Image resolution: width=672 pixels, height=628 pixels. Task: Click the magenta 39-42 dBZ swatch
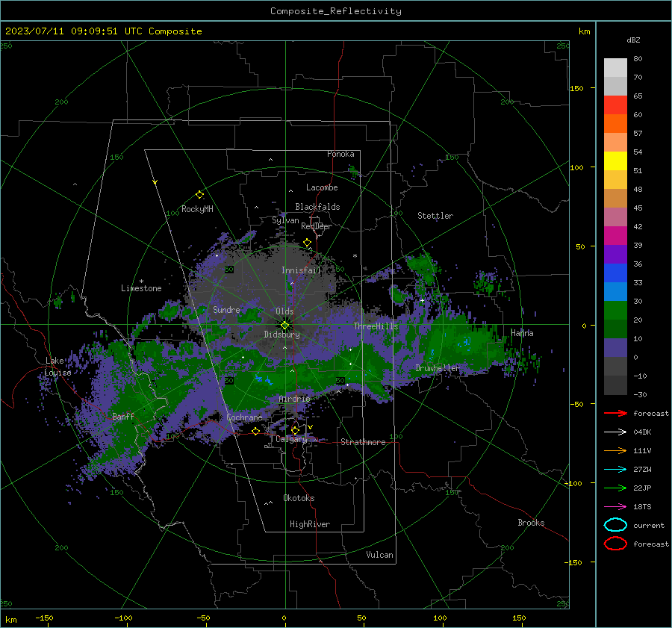pos(615,236)
